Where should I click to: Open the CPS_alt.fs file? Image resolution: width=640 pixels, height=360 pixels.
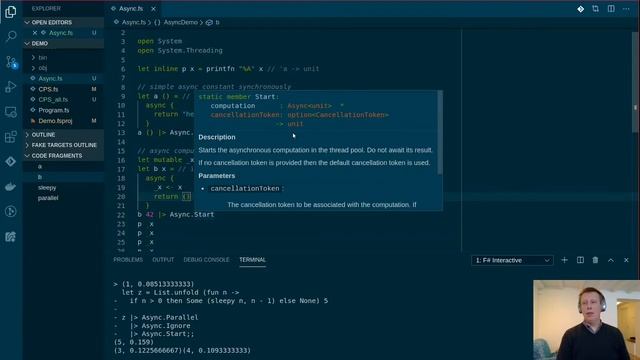tap(64, 100)
